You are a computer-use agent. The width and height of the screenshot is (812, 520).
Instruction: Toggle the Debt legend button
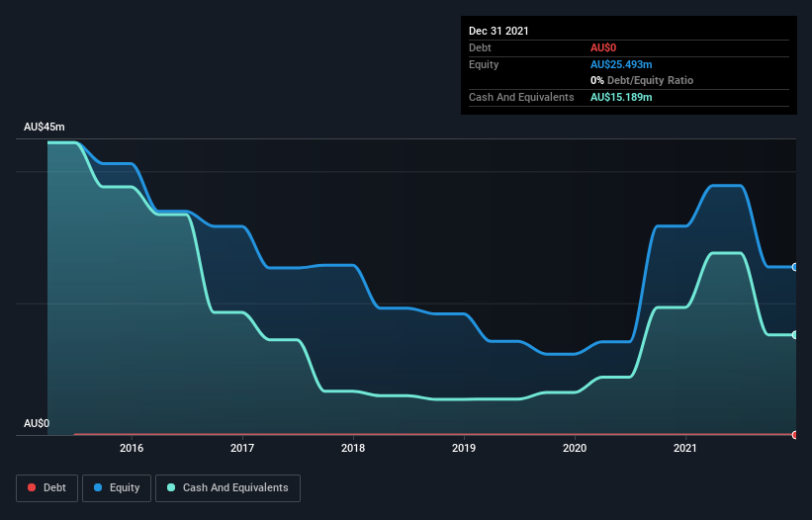coord(46,488)
